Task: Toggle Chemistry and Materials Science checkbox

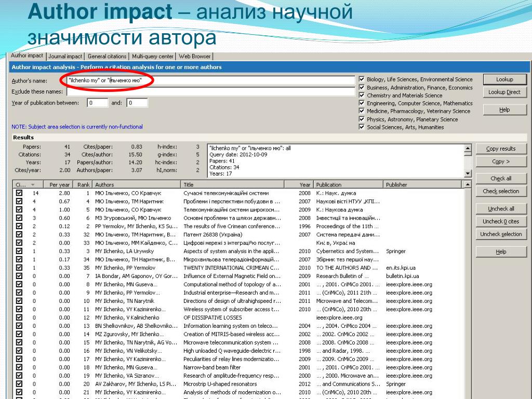Action: point(362,96)
